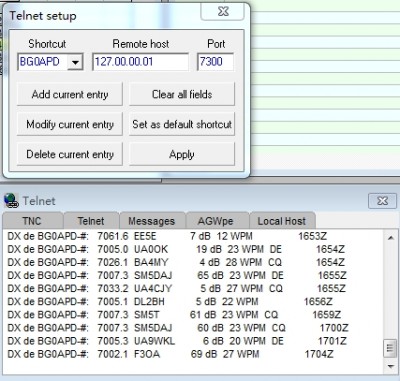This screenshot has height=381, width=400.
Task: Select the UA0OK spot row
Action: [176, 249]
